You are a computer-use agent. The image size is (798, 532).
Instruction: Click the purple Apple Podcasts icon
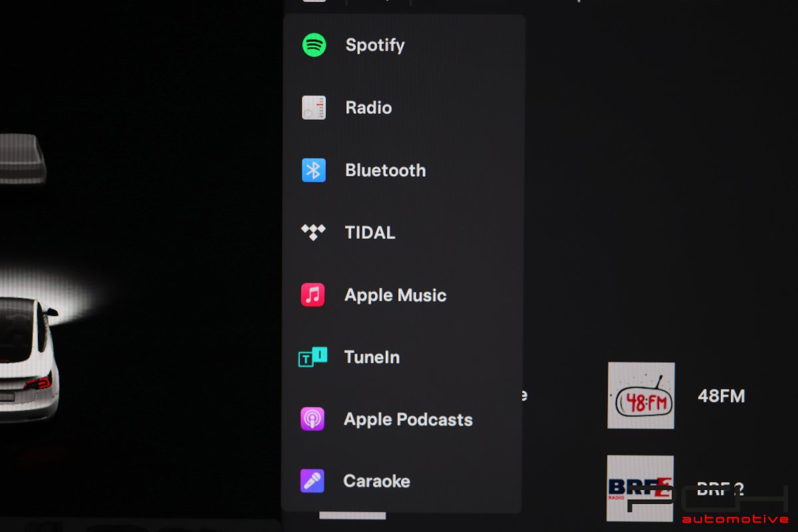[313, 419]
